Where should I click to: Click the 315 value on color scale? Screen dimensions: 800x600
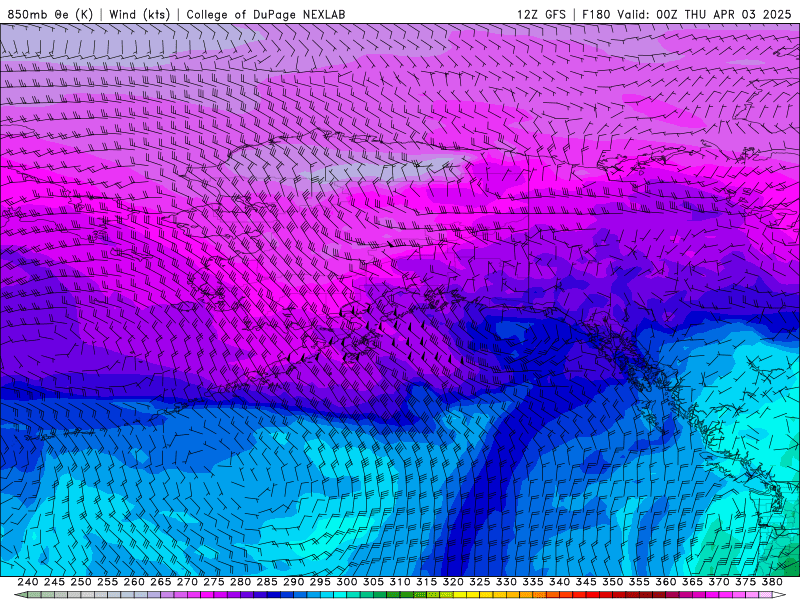click(x=426, y=582)
